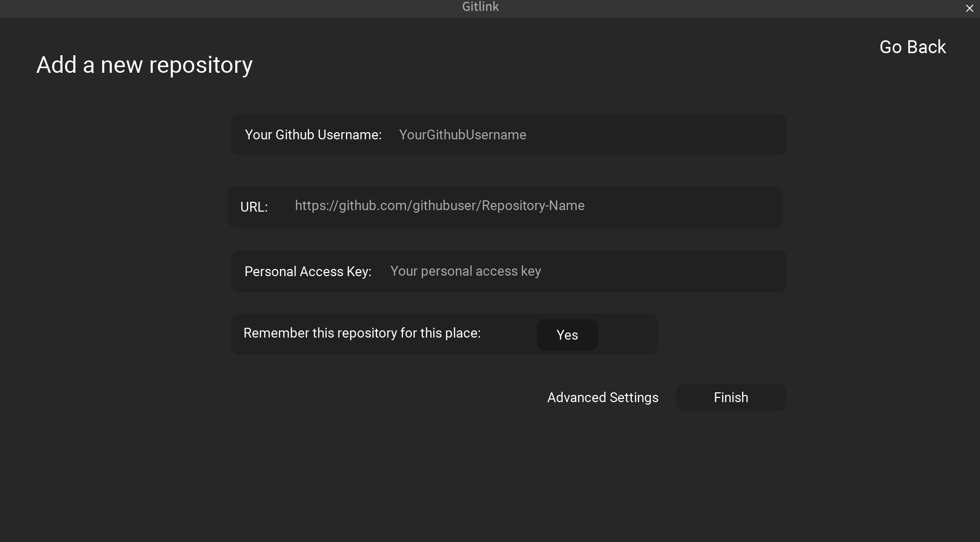
Task: Click the Add a new repository heading
Action: click(144, 65)
